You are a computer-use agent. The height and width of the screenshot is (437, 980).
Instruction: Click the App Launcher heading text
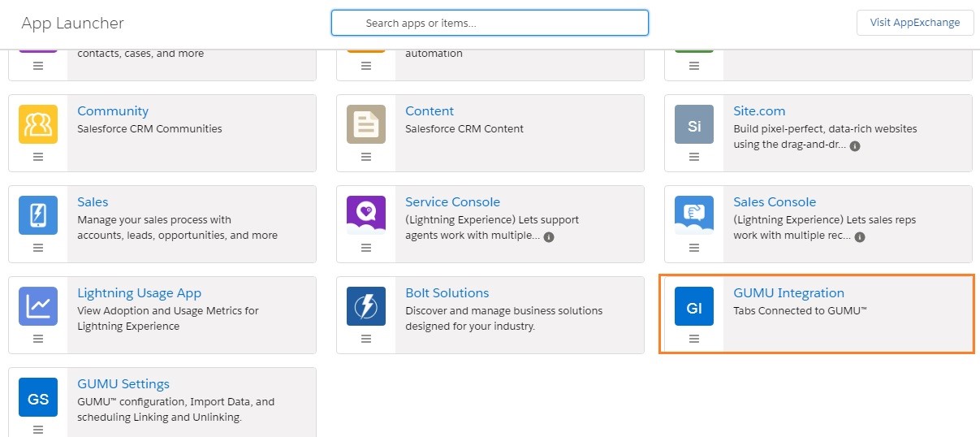coord(73,24)
